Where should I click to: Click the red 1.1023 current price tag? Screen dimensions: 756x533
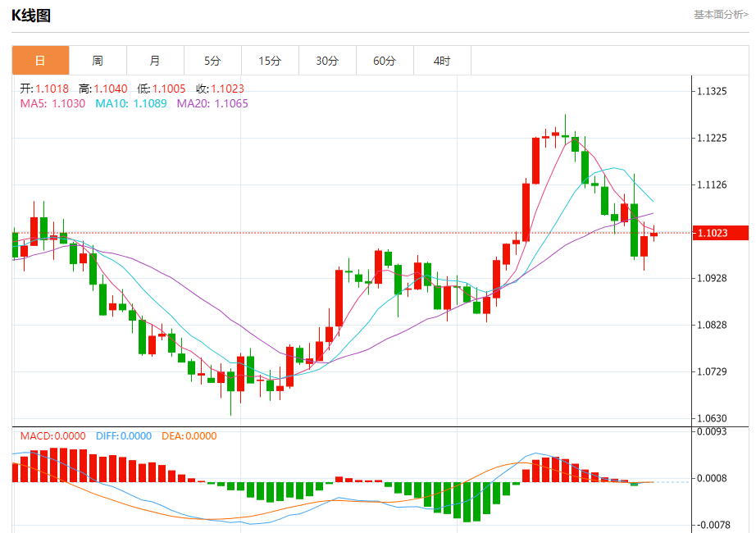click(x=720, y=233)
